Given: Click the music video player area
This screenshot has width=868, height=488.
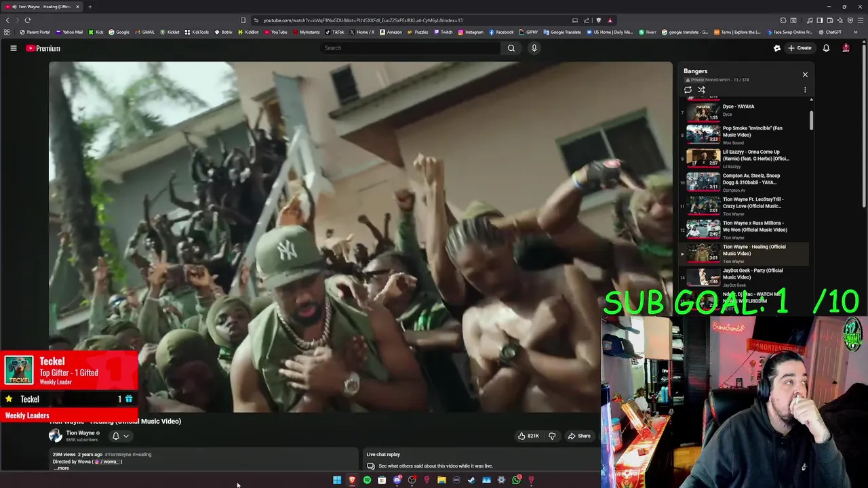Looking at the screenshot, I should tap(360, 237).
